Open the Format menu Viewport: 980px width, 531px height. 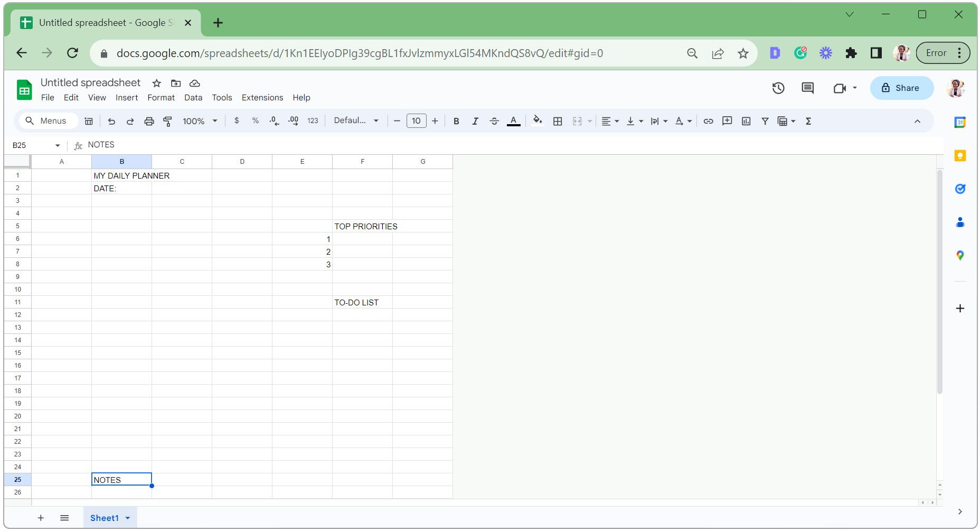click(x=161, y=97)
